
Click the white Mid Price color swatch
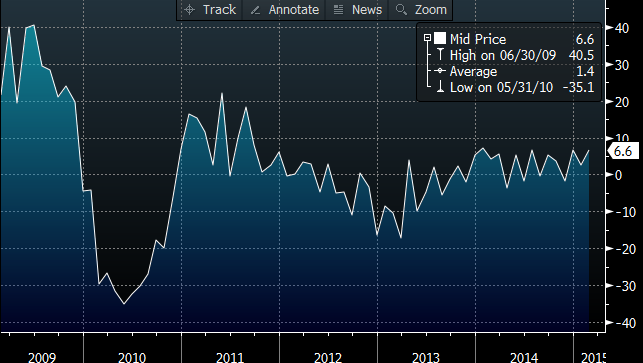[x=440, y=38]
